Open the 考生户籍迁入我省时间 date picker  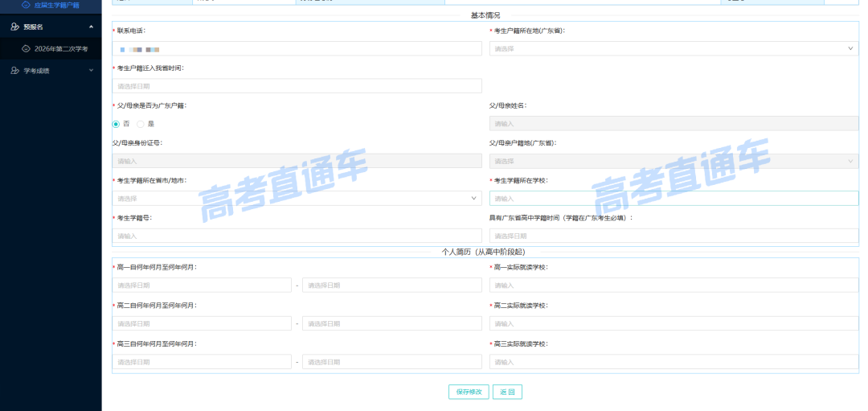297,86
